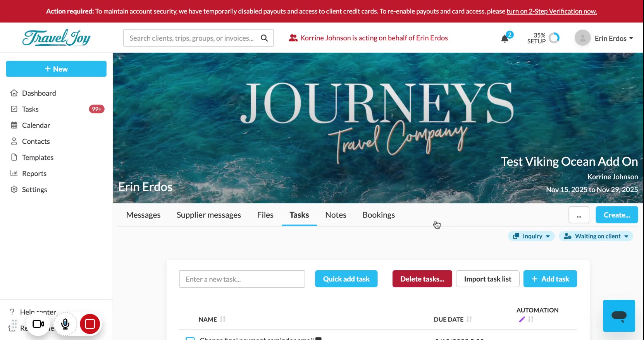This screenshot has height=340, width=644.
Task: Click the Quick add task button
Action: (346, 279)
